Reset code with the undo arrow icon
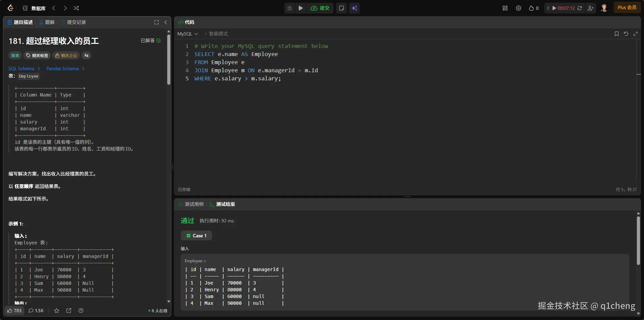The height and width of the screenshot is (320, 644). click(x=626, y=34)
